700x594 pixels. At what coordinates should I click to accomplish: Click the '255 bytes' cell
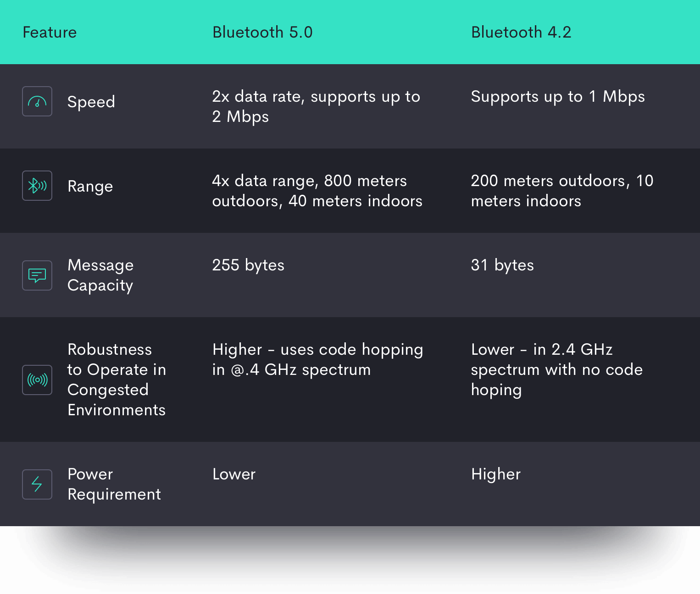[x=248, y=265]
